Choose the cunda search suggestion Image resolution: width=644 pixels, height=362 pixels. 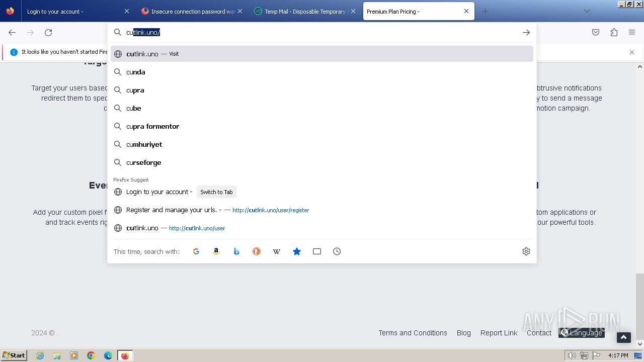pos(322,72)
